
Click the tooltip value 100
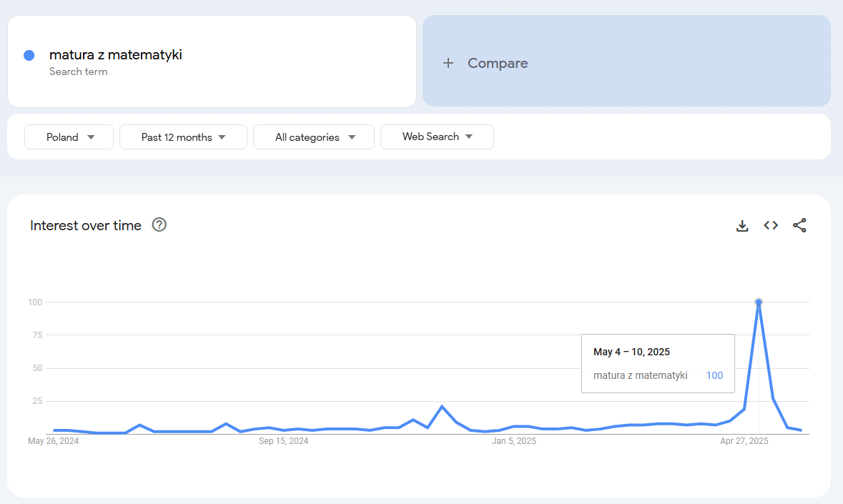(x=714, y=375)
